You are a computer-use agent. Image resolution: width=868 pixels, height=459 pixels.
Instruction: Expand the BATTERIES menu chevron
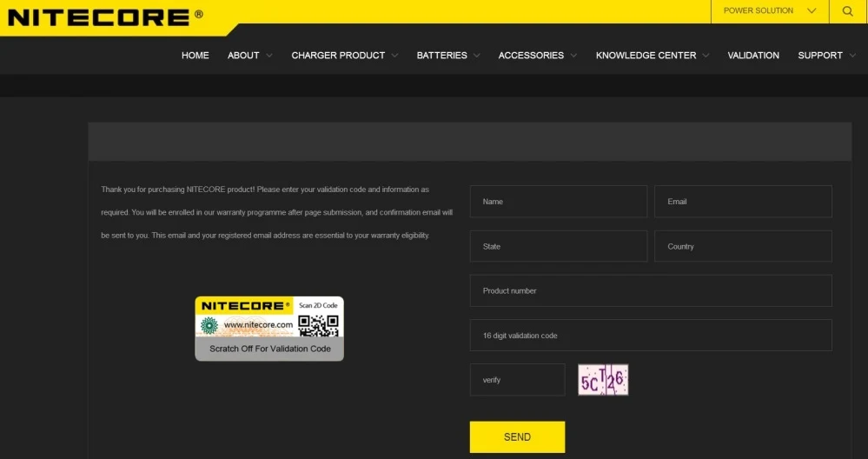click(x=477, y=56)
